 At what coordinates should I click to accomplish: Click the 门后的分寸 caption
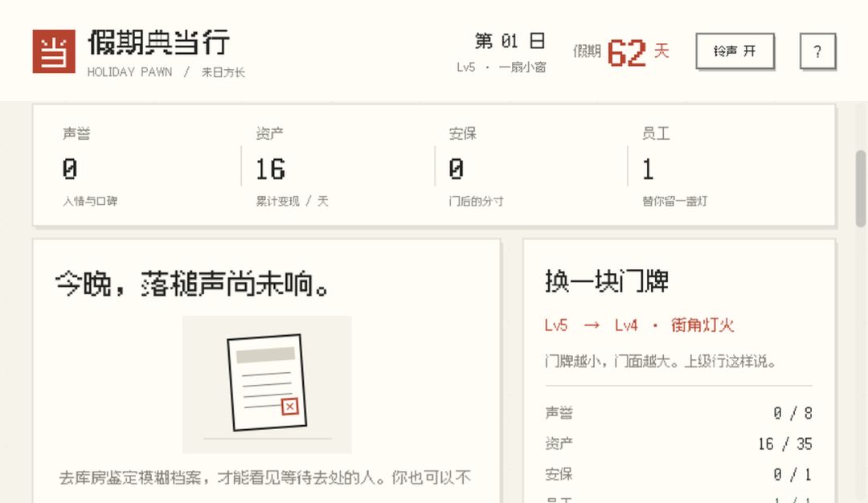pyautogui.click(x=476, y=202)
